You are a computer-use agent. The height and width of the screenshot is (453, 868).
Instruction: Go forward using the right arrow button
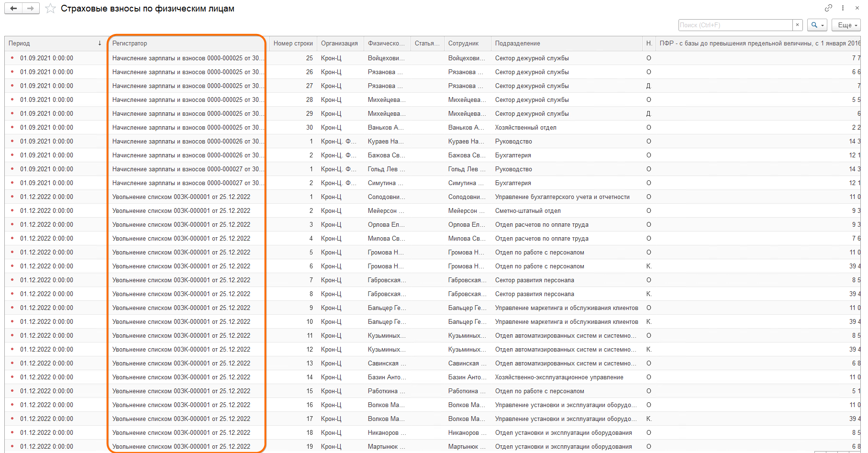point(31,9)
